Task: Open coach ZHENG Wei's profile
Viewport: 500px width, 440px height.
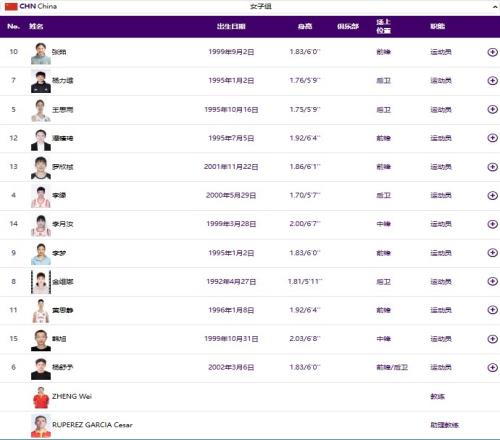Action: [x=72, y=396]
